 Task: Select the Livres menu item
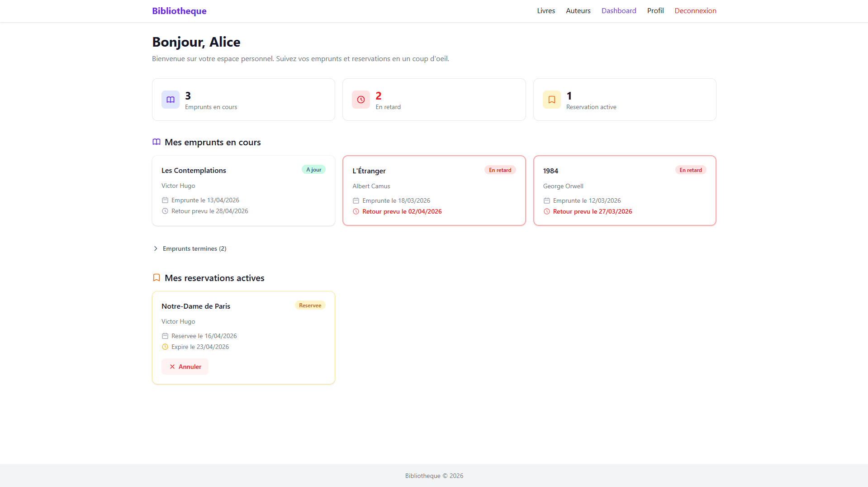coord(545,10)
